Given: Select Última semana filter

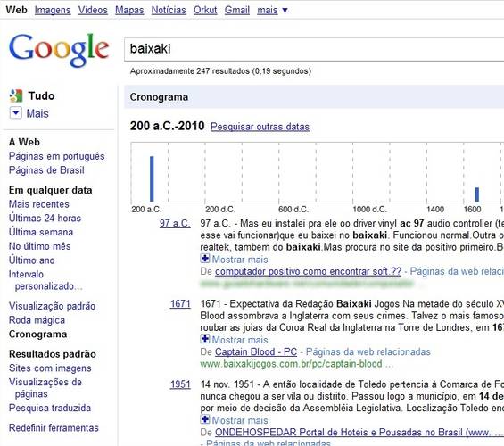Looking at the screenshot, I should (x=41, y=232).
